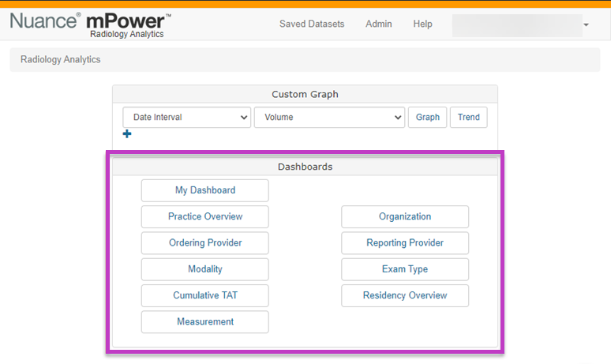The image size is (611, 364).
Task: Open the Date Interval dropdown
Action: 186,118
